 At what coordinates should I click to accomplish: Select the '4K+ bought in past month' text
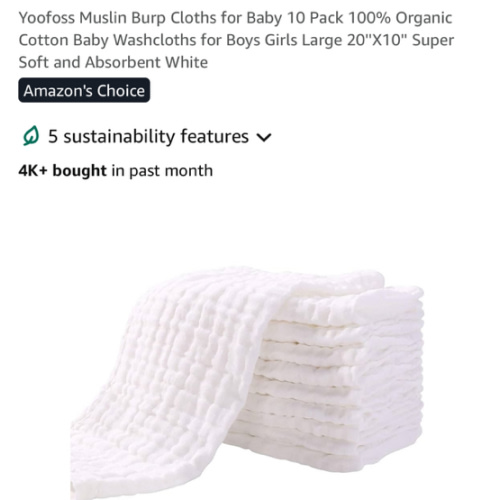(x=116, y=171)
